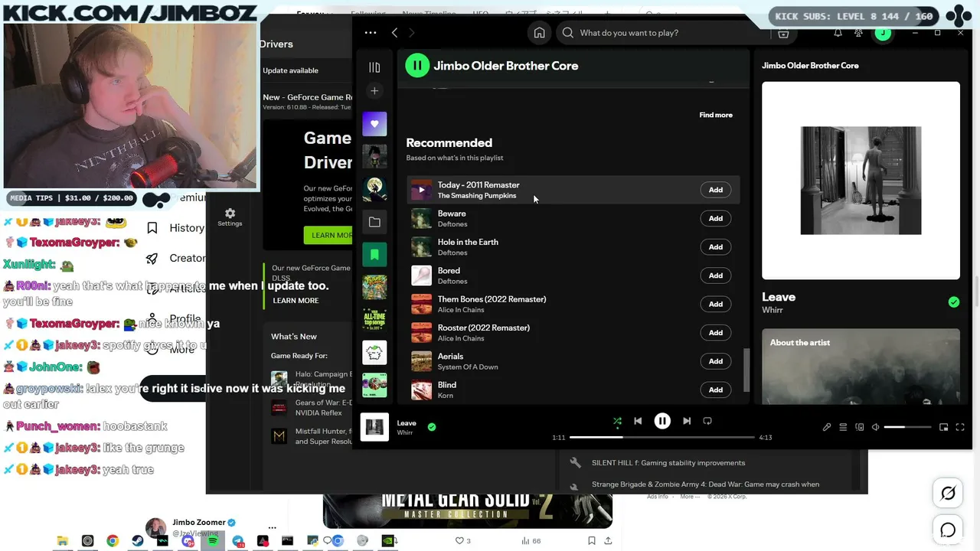Pause the Jimbo Older Brother Core playlist

pos(417,66)
